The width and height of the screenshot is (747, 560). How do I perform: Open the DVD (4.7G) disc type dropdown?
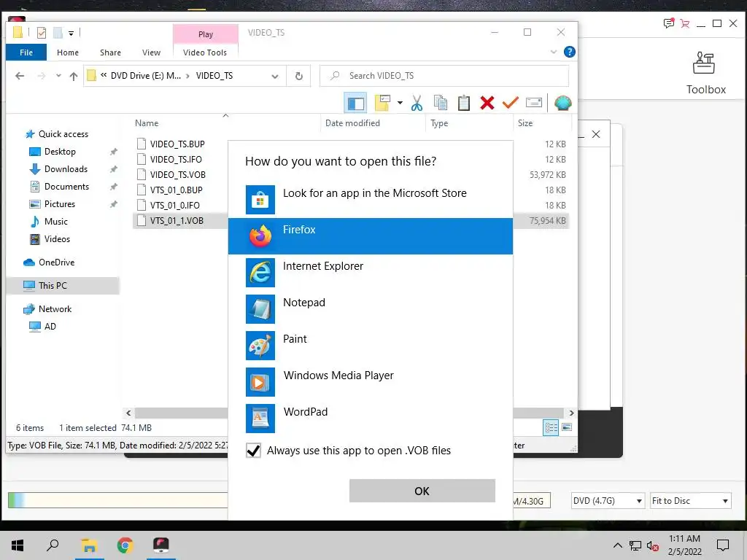(x=608, y=501)
